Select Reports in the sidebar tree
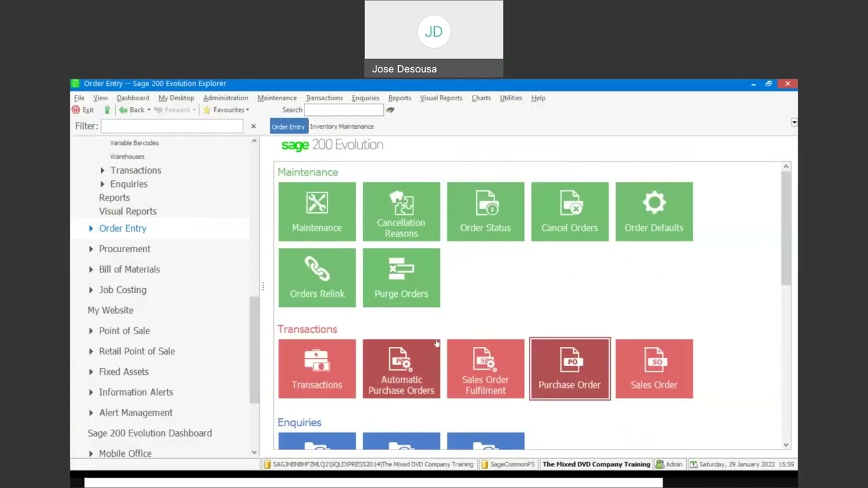Viewport: 868px width, 488px height. [x=114, y=198]
